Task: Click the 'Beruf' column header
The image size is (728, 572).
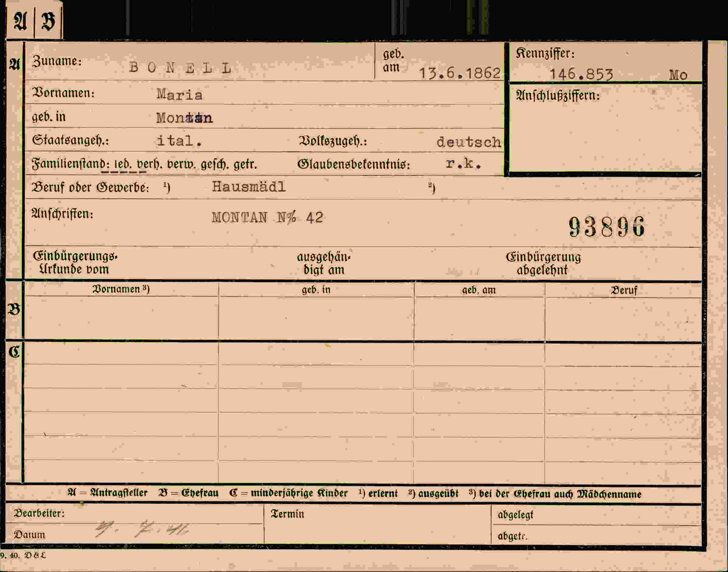Action: 624,290
